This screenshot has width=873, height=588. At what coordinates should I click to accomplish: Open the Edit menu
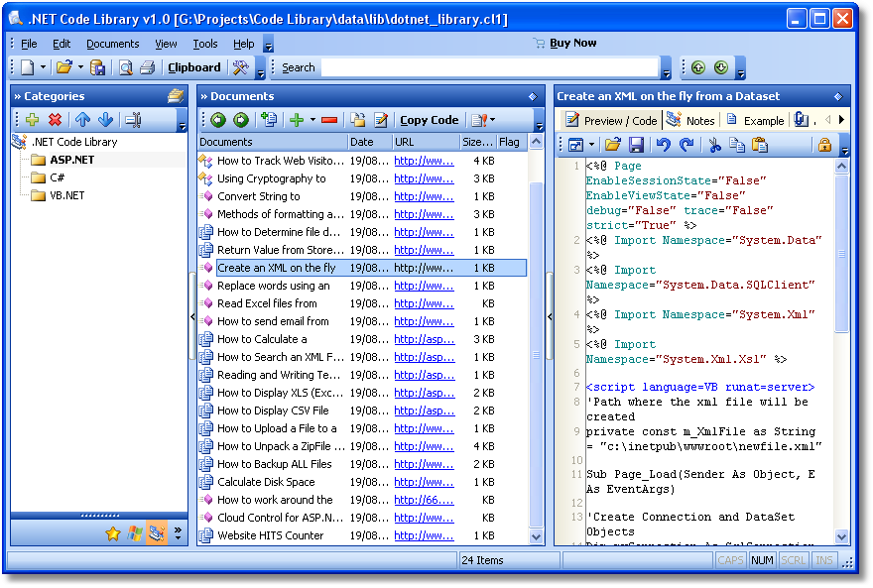(62, 44)
